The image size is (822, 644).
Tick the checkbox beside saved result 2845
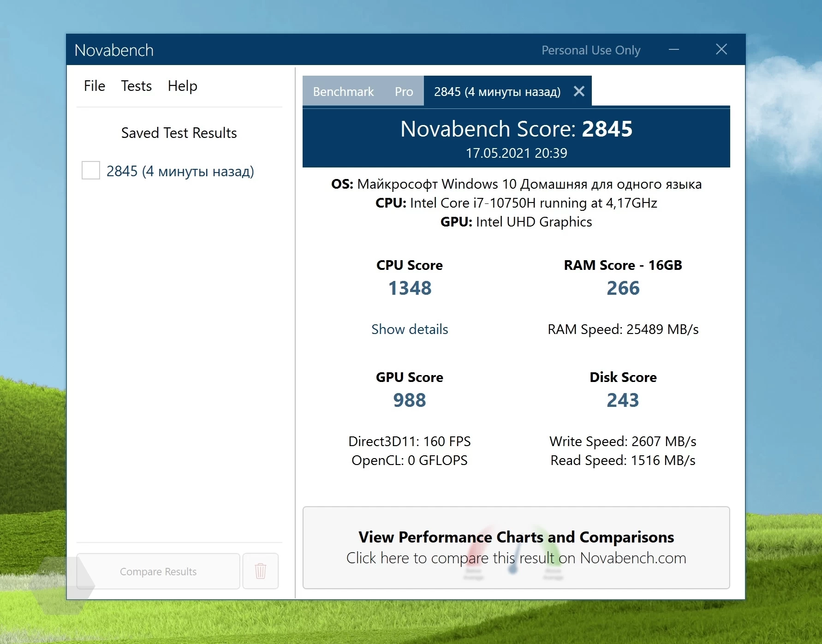[90, 171]
